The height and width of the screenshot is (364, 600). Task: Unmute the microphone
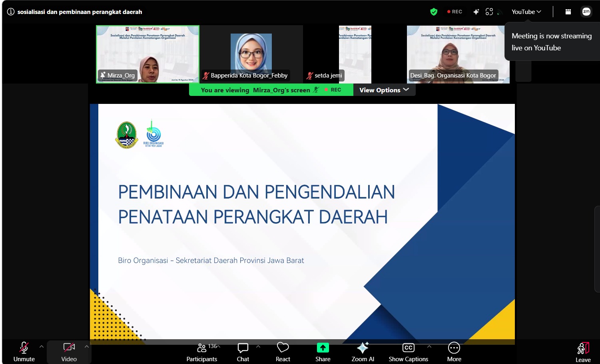coord(24,352)
